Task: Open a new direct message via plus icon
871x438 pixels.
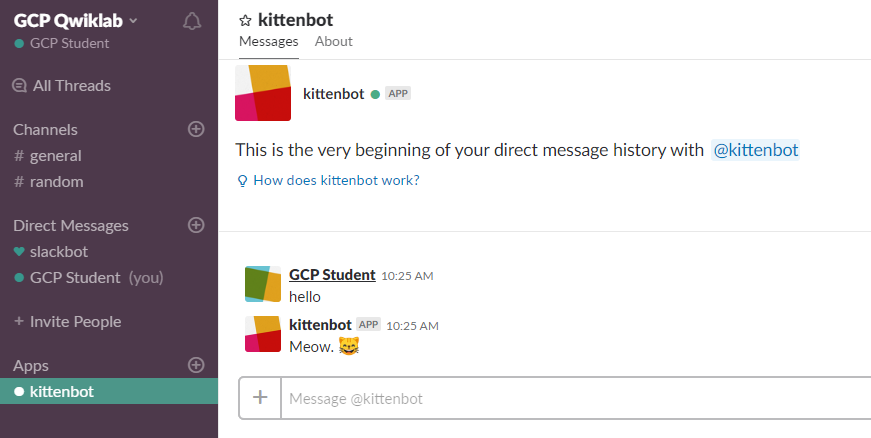Action: pyautogui.click(x=196, y=225)
